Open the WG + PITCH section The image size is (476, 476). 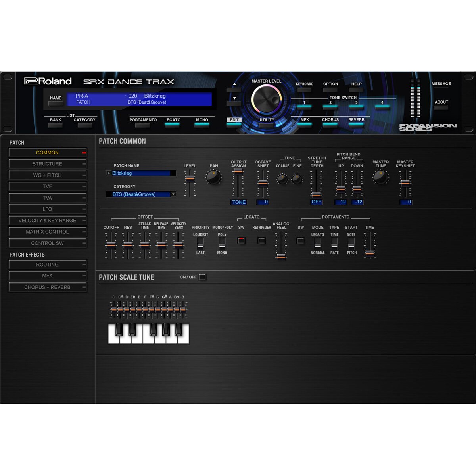pyautogui.click(x=48, y=175)
